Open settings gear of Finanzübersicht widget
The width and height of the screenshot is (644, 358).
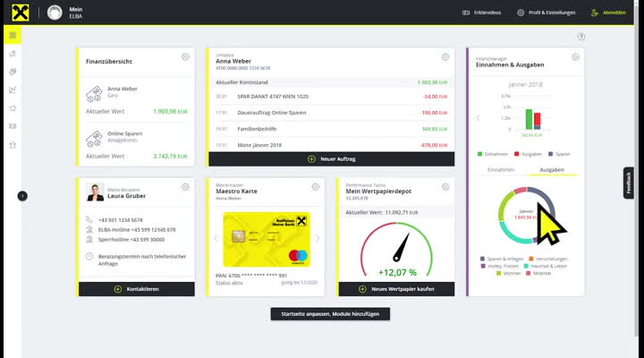pyautogui.click(x=185, y=56)
